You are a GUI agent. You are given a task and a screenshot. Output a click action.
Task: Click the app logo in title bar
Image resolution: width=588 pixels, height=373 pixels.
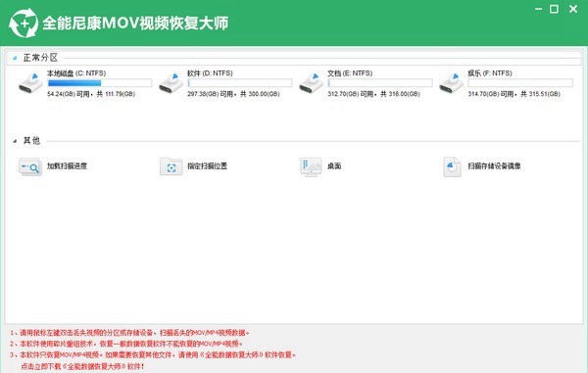(x=24, y=23)
